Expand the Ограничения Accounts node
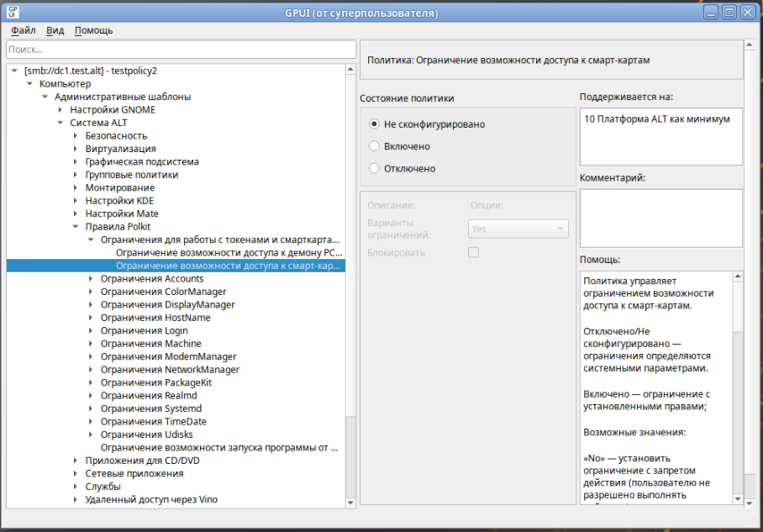The image size is (763, 532). point(91,278)
